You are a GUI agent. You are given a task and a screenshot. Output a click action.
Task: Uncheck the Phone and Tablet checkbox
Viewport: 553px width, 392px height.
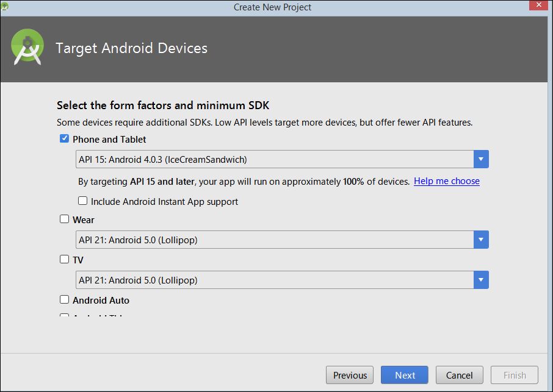[x=64, y=138]
